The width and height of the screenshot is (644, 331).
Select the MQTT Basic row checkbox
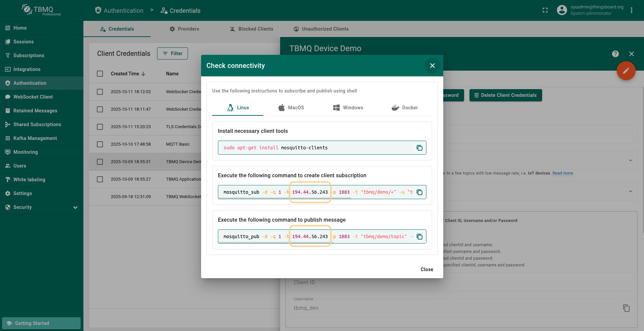point(100,144)
